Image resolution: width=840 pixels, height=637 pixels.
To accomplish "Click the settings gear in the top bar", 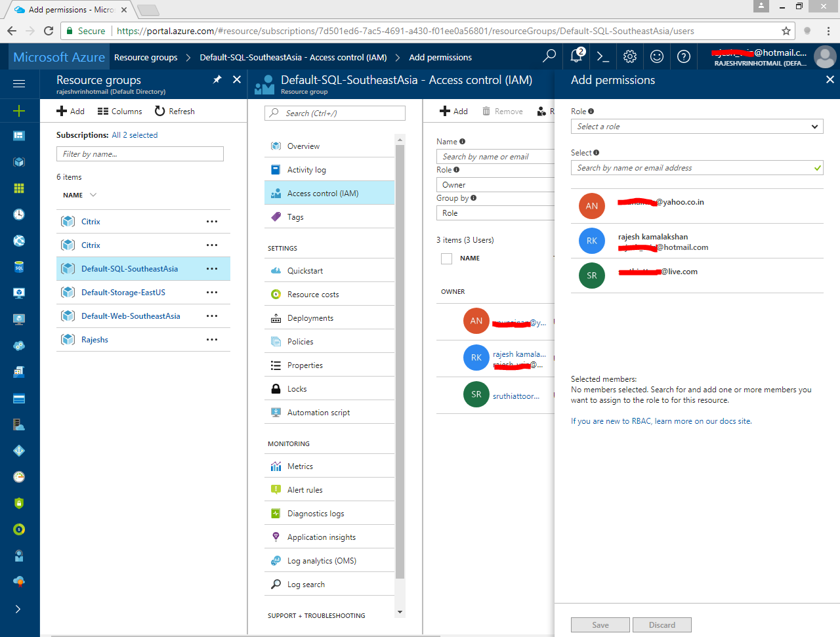I will [629, 57].
